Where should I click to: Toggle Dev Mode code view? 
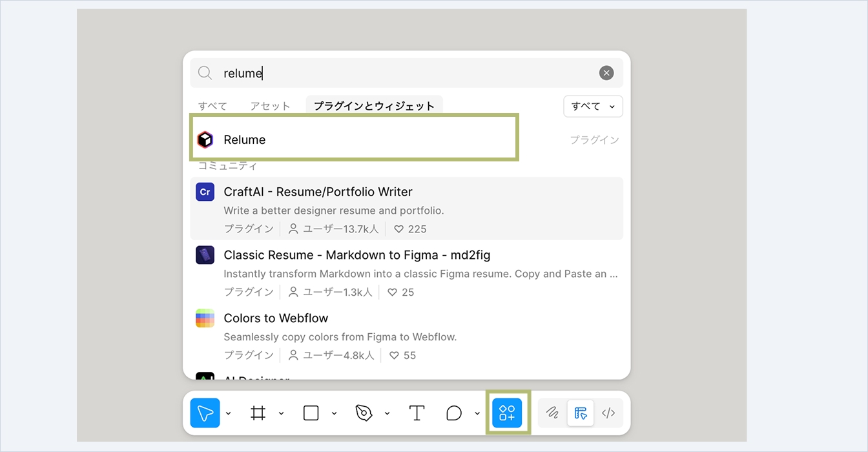(x=608, y=413)
